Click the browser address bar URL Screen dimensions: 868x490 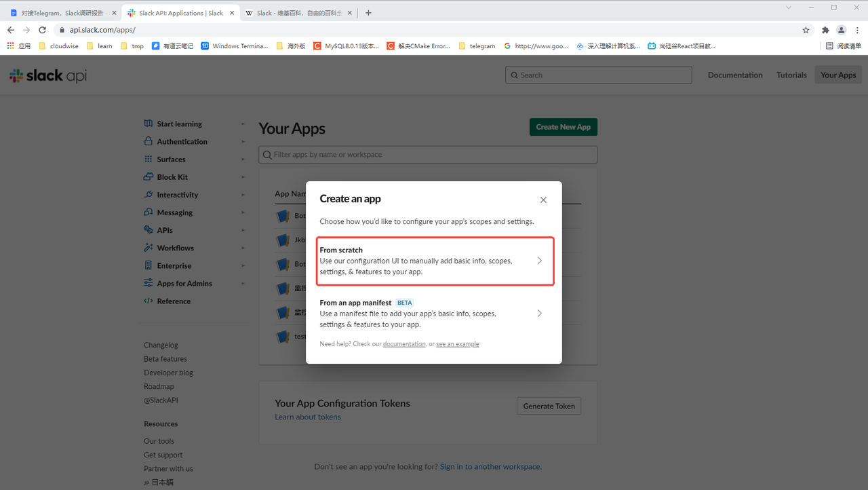[102, 30]
